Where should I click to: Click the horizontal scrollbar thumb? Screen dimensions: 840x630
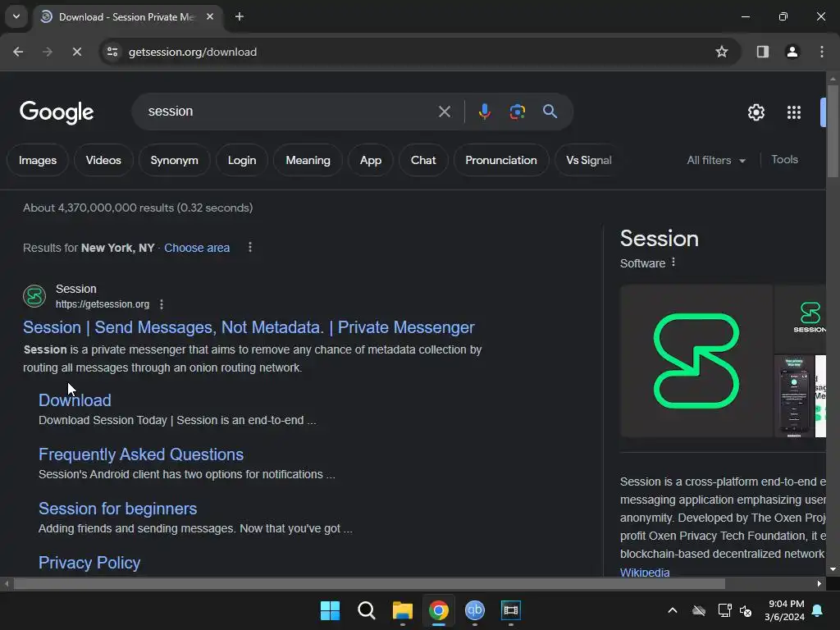(369, 583)
